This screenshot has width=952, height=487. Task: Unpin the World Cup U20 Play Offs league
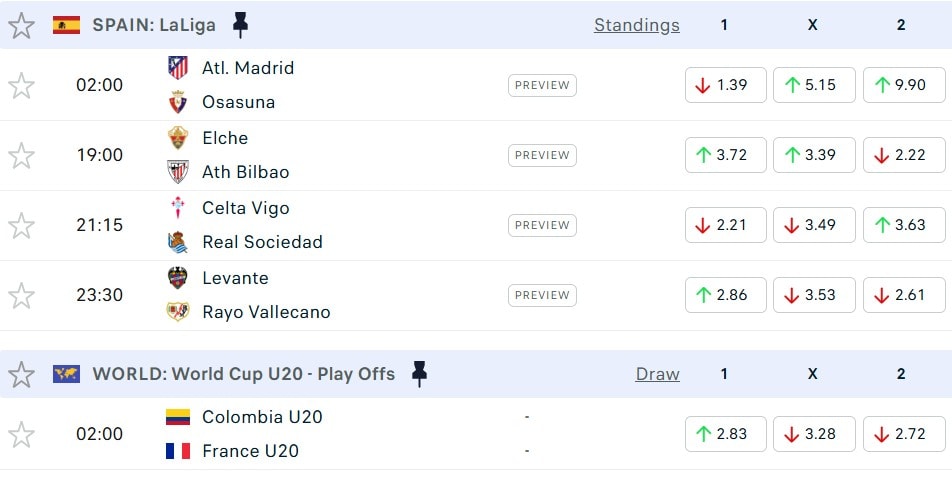click(419, 374)
